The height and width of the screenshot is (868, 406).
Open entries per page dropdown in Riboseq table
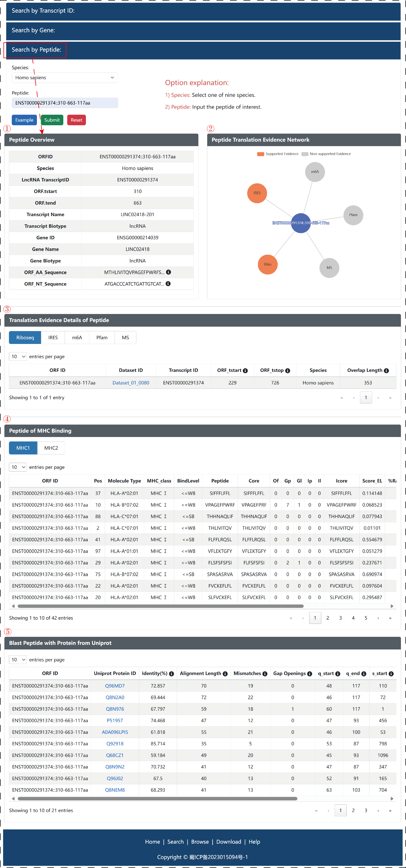[x=18, y=357]
